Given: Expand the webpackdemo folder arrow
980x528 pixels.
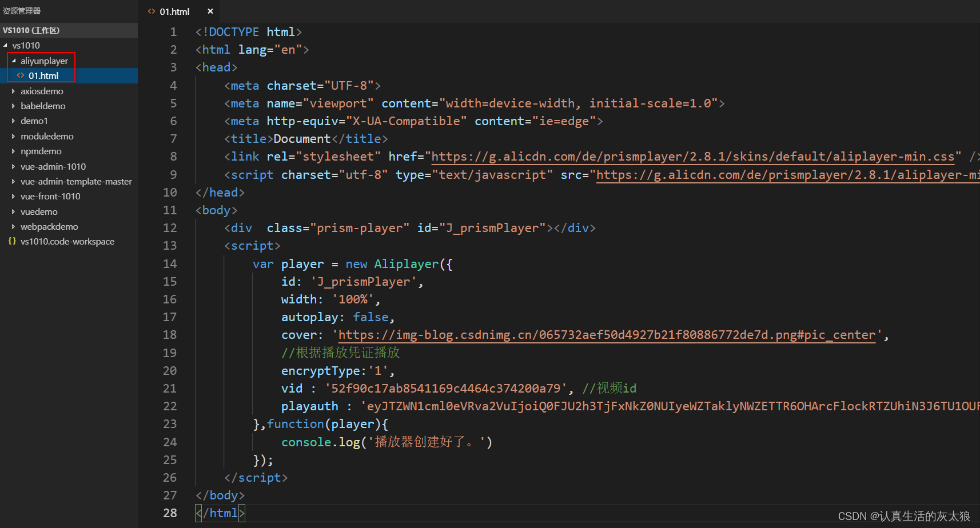Looking at the screenshot, I should (14, 226).
